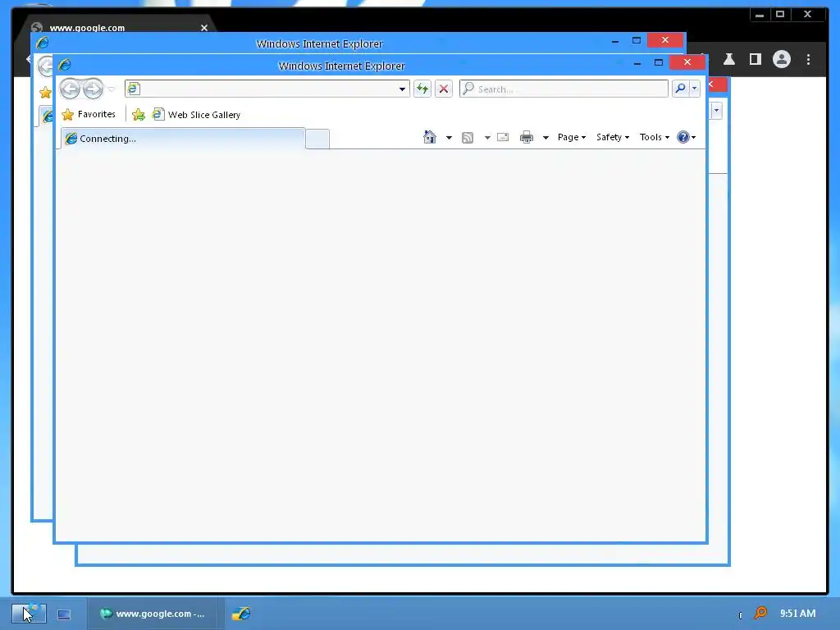Viewport: 840px width, 630px height.
Task: Click the Add to Favorites Bar icon
Action: (x=138, y=114)
